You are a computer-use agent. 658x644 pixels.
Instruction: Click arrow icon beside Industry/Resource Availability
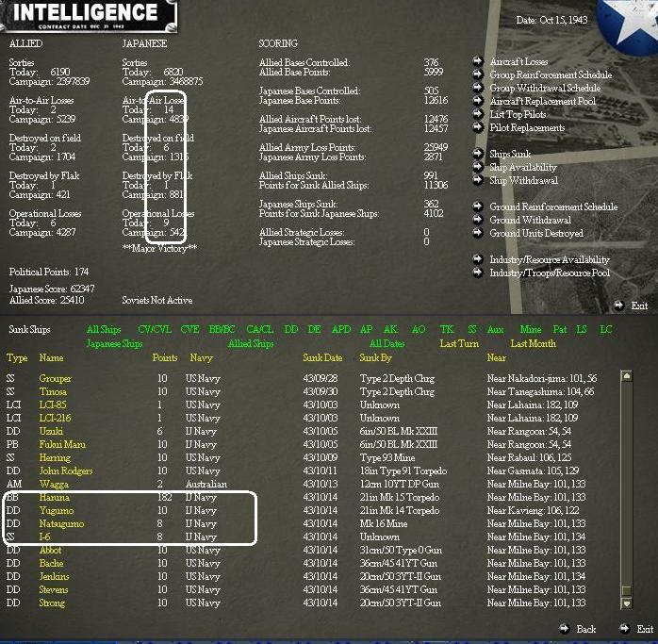[478, 259]
